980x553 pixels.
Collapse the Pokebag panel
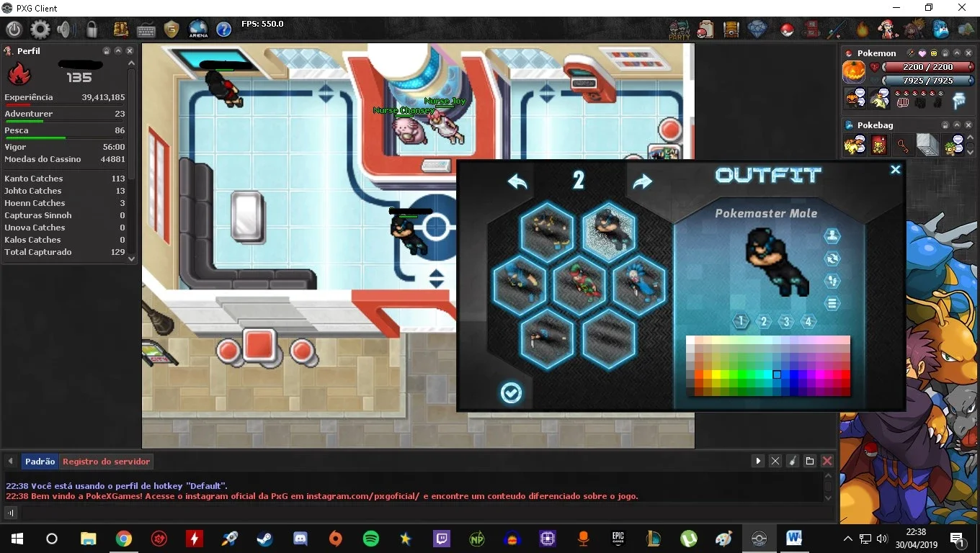pyautogui.click(x=956, y=125)
